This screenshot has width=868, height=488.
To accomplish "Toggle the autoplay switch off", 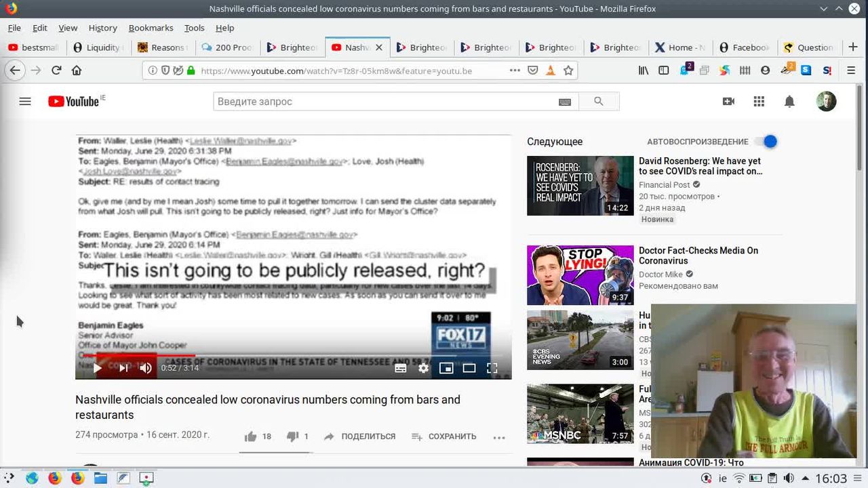I will (x=767, y=142).
